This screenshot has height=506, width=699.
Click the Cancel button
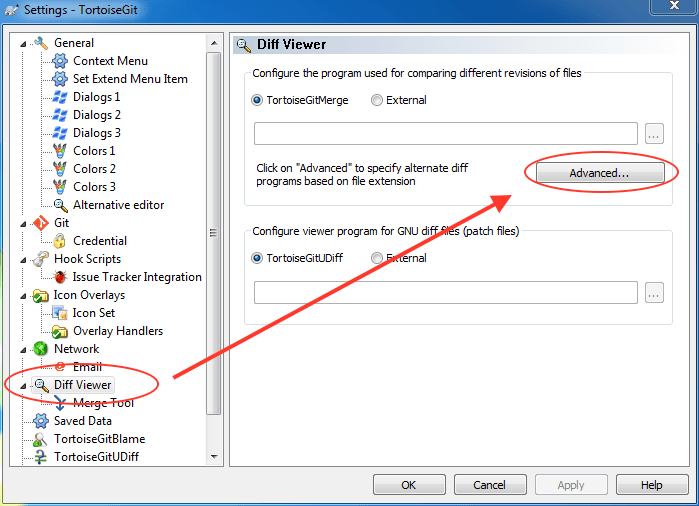pos(489,485)
